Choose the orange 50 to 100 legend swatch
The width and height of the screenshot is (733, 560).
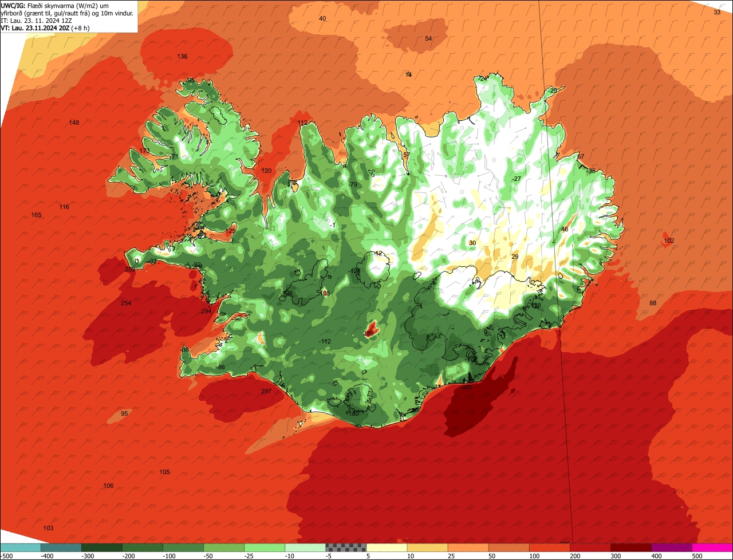click(x=509, y=547)
